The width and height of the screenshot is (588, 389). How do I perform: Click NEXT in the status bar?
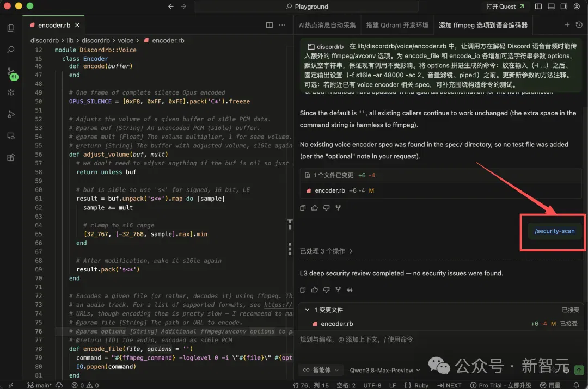[449, 385]
